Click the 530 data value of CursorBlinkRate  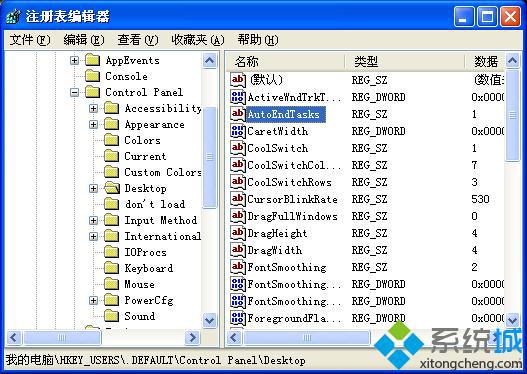pos(480,199)
